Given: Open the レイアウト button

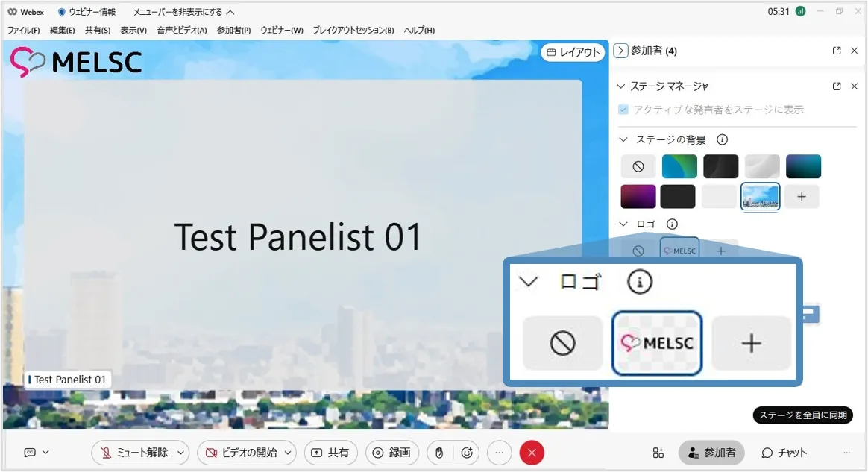Looking at the screenshot, I should point(572,52).
